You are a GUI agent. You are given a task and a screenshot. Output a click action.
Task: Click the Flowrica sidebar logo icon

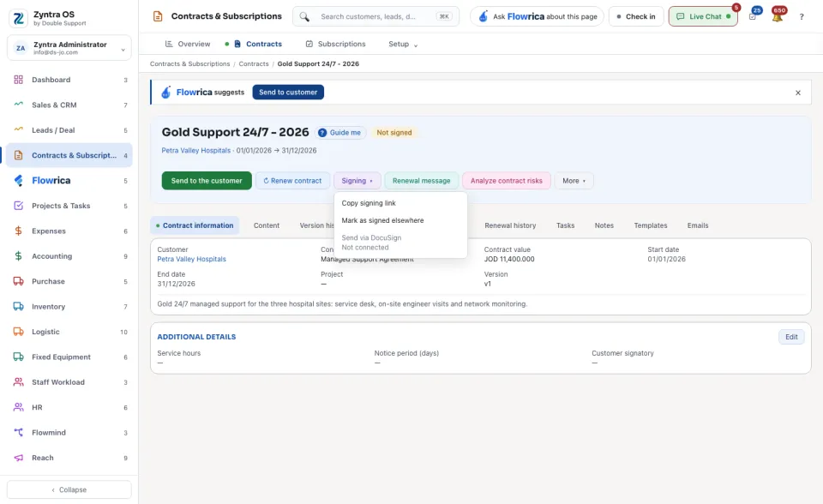(x=18, y=181)
